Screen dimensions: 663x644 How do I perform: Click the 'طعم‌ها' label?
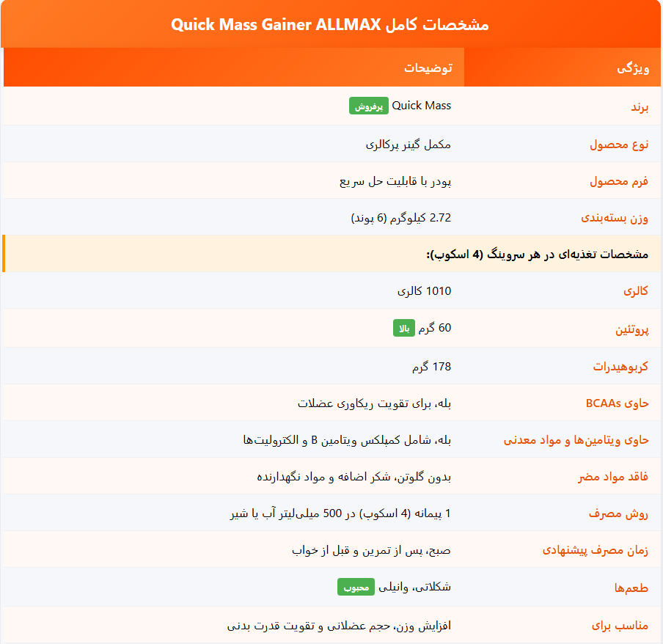point(631,588)
